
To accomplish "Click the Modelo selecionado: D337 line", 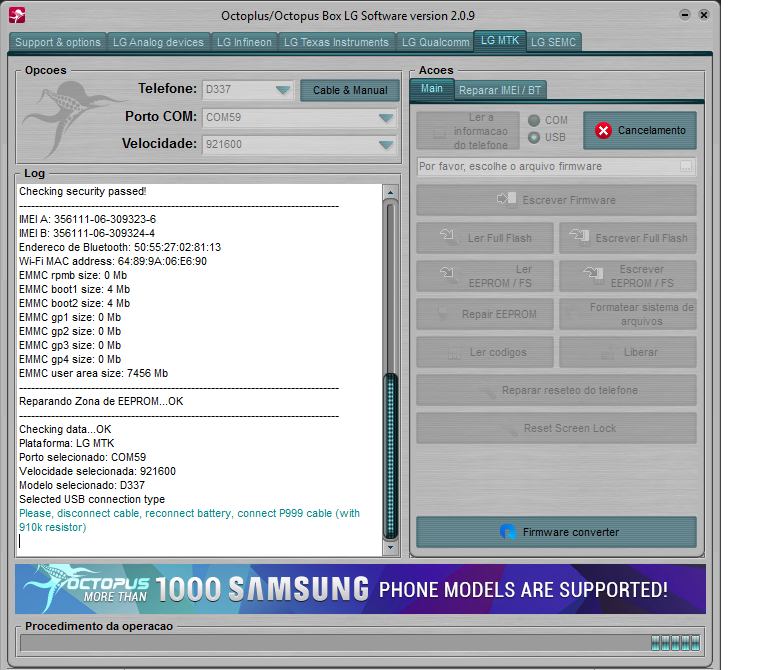I will [x=82, y=485].
